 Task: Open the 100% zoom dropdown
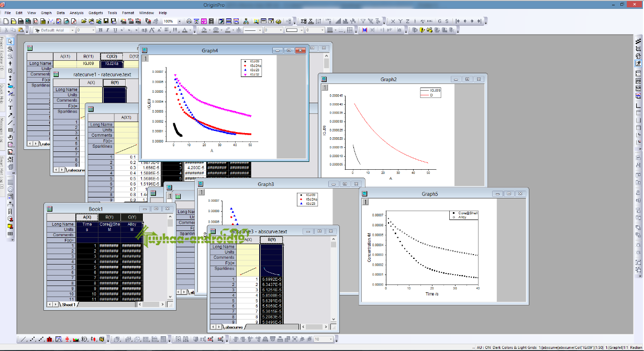tap(180, 21)
